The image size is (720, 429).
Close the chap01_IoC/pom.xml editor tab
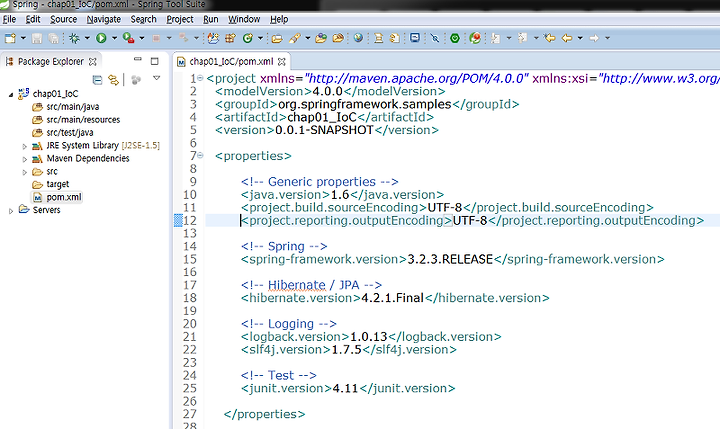tap(281, 62)
